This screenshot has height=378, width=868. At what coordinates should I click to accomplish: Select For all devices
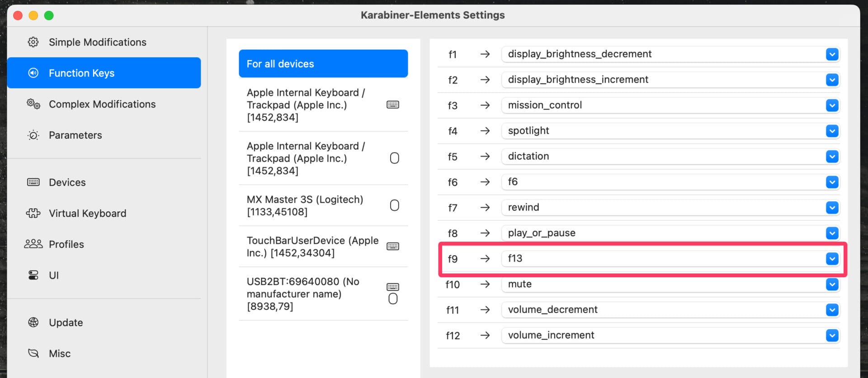click(x=323, y=64)
